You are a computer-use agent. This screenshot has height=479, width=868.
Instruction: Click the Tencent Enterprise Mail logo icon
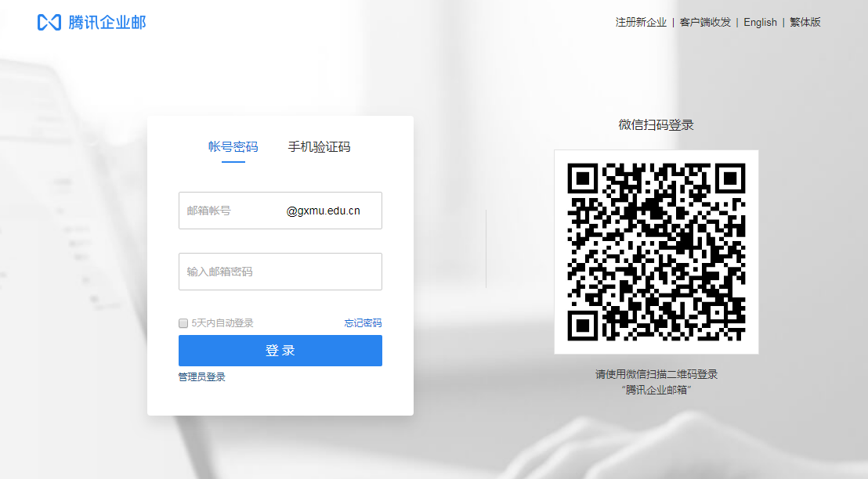pyautogui.click(x=49, y=22)
